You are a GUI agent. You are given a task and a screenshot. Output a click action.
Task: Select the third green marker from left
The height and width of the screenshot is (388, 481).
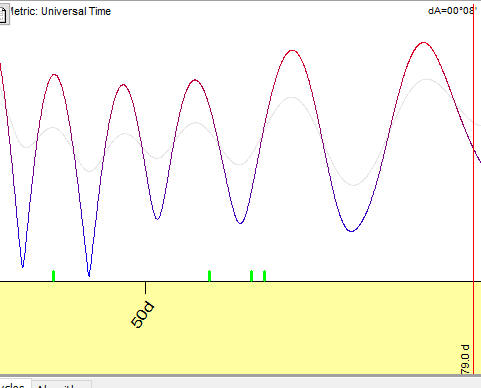(251, 276)
